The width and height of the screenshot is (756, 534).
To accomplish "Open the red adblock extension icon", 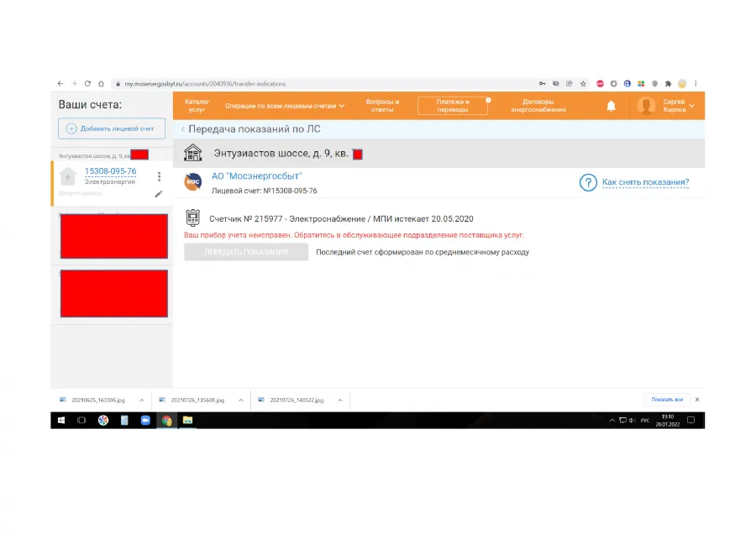I will click(600, 83).
